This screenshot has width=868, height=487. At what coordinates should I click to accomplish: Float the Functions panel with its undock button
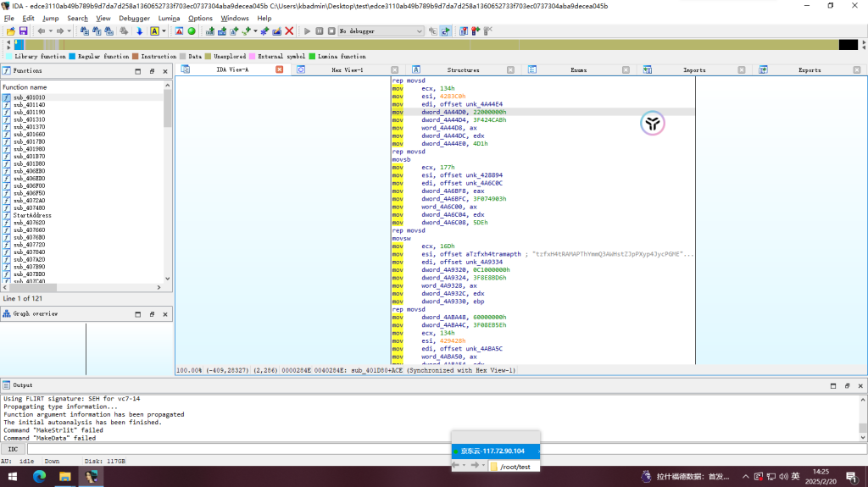pyautogui.click(x=152, y=71)
